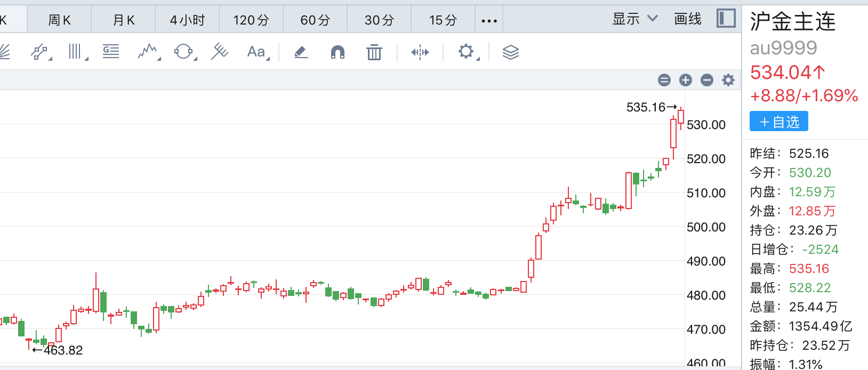Select the fan lines drawing tool
This screenshot has width=868, height=370.
click(x=3, y=52)
